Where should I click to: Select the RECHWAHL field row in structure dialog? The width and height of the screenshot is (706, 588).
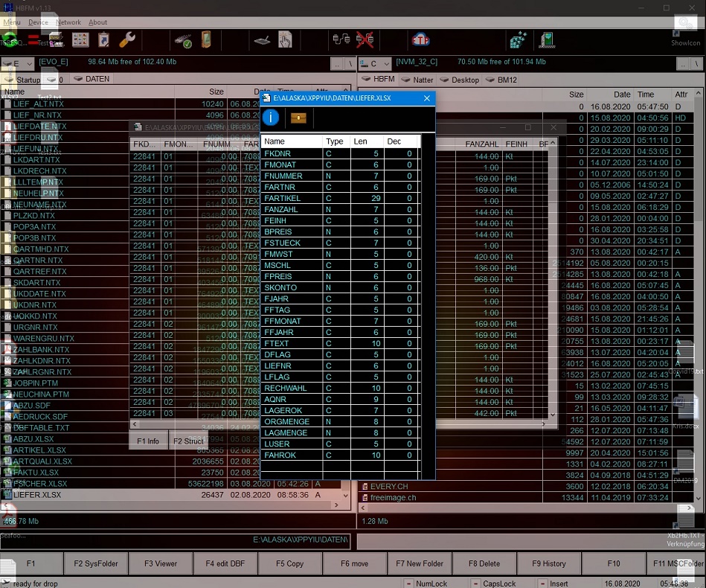click(x=341, y=388)
